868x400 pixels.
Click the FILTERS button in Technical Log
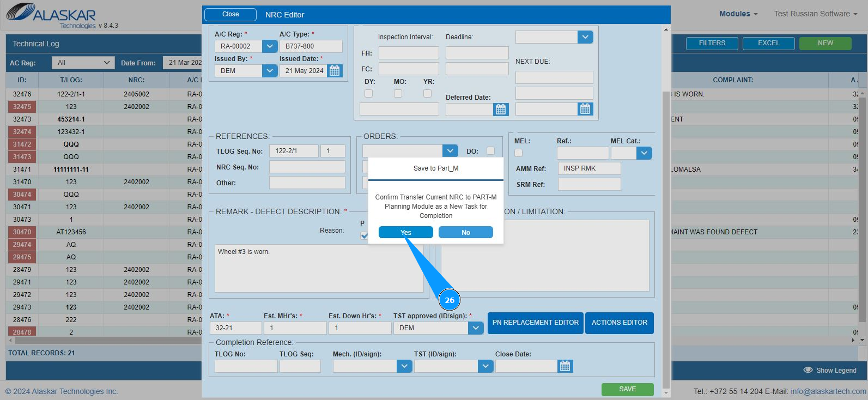click(x=712, y=43)
